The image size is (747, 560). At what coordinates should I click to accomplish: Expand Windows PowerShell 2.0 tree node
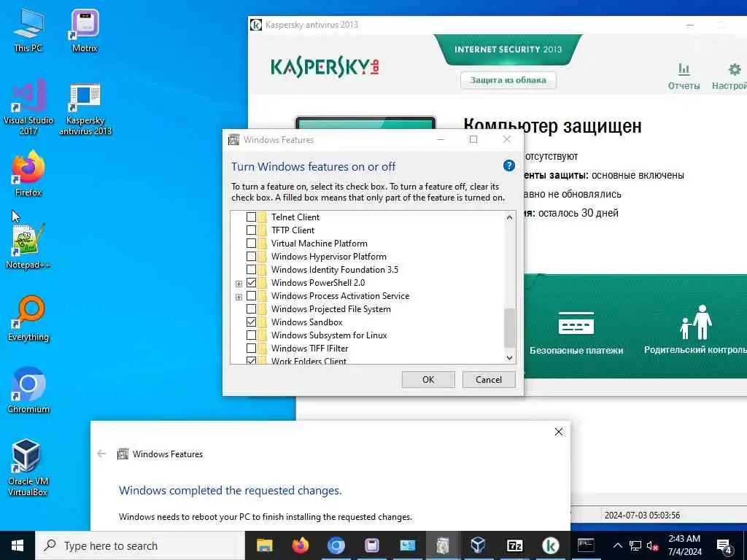239,284
